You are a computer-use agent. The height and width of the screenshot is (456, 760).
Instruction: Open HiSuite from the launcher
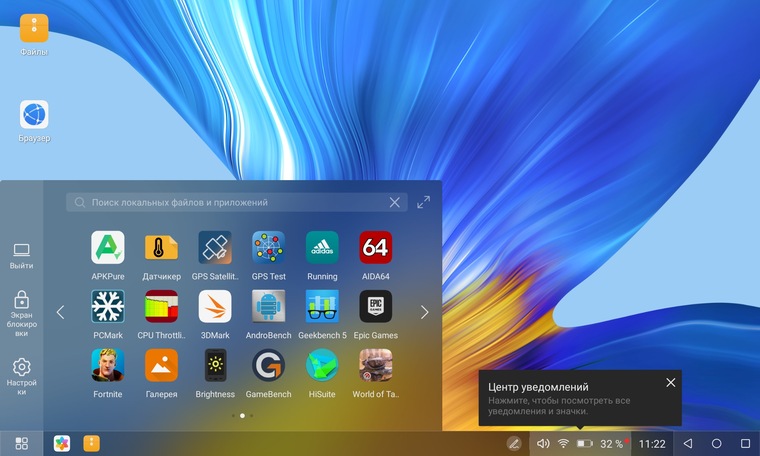click(322, 365)
